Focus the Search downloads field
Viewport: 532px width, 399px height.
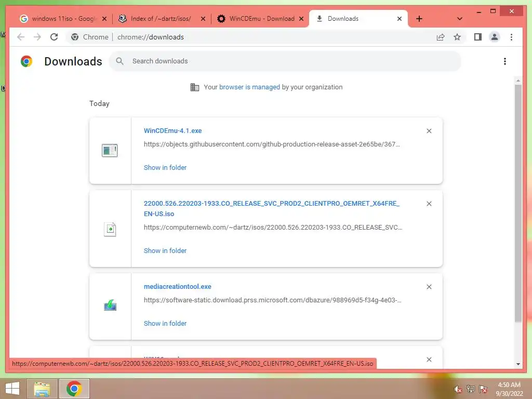point(285,61)
